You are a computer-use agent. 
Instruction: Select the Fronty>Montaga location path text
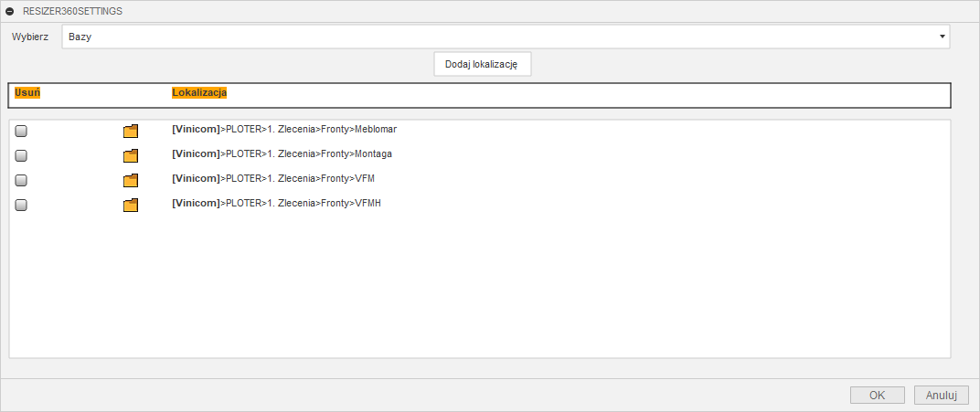pos(282,154)
